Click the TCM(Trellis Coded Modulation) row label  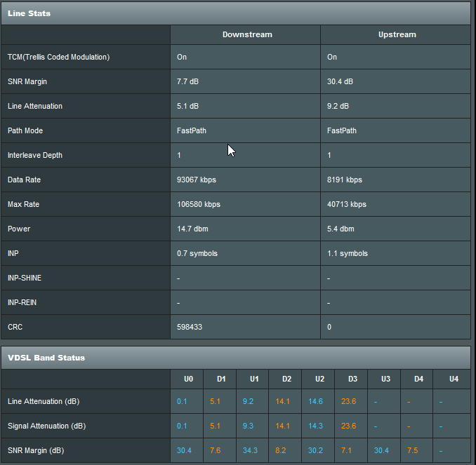point(58,57)
